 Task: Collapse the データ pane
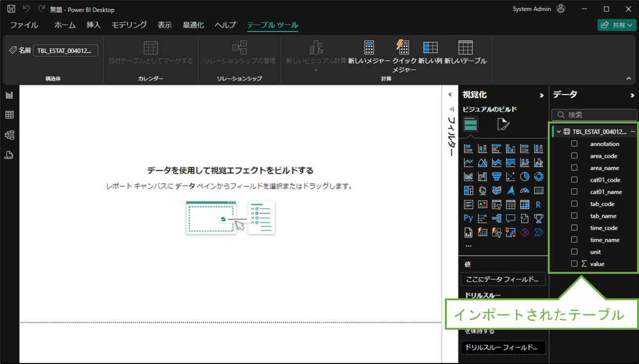point(633,95)
